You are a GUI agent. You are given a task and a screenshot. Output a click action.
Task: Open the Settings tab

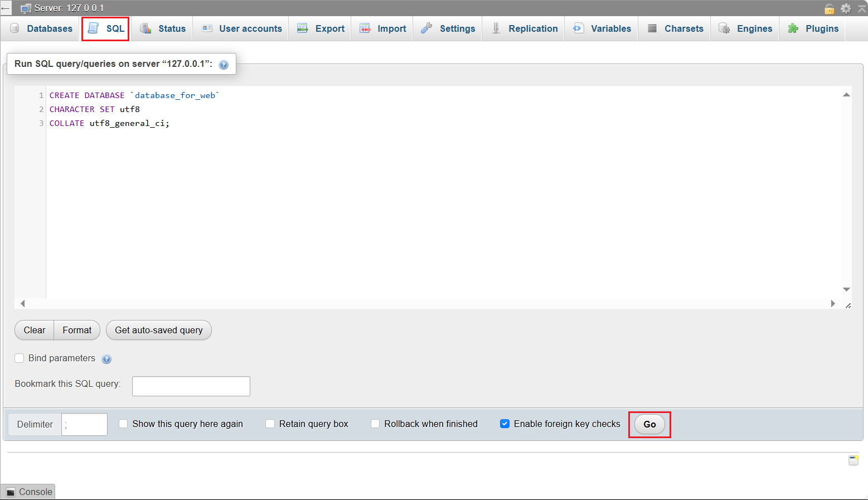click(448, 29)
